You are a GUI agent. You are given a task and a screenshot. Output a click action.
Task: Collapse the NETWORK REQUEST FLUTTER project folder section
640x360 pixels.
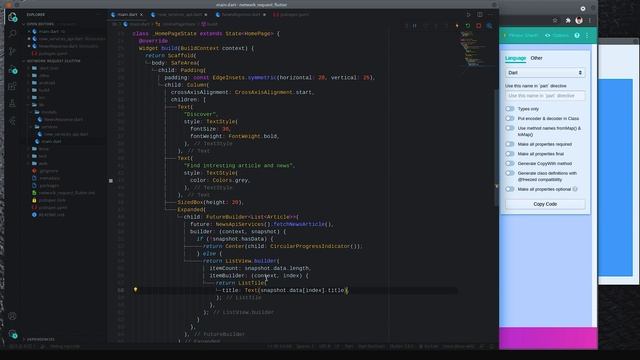tap(53, 61)
